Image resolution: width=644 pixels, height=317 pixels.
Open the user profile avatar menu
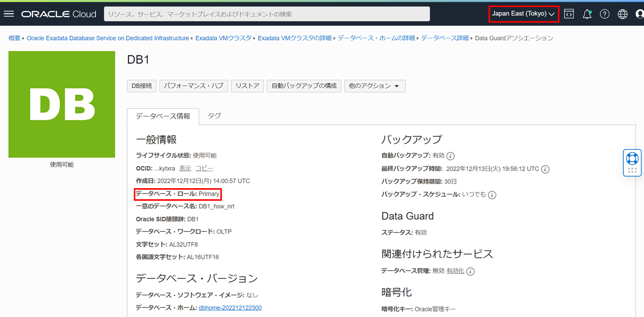tap(639, 14)
